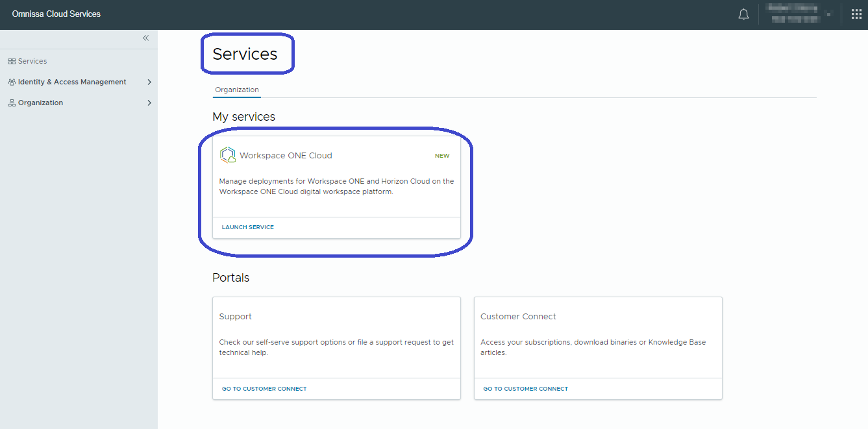Expand Identity & Access Management chevron
868x429 pixels.
click(x=149, y=82)
